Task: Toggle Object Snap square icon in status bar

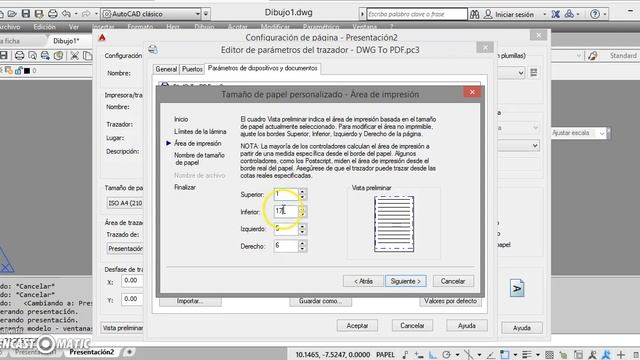Action: point(505,355)
